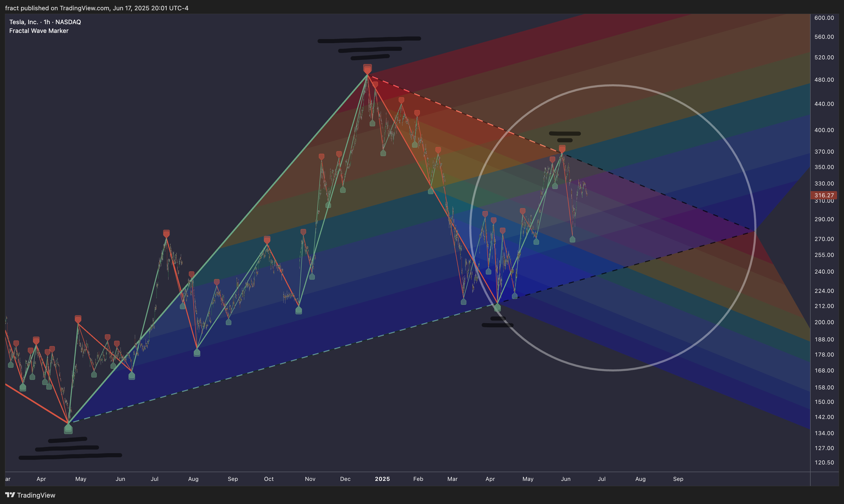
Task: Click the June 2025 low green wave marker
Action: tap(573, 239)
